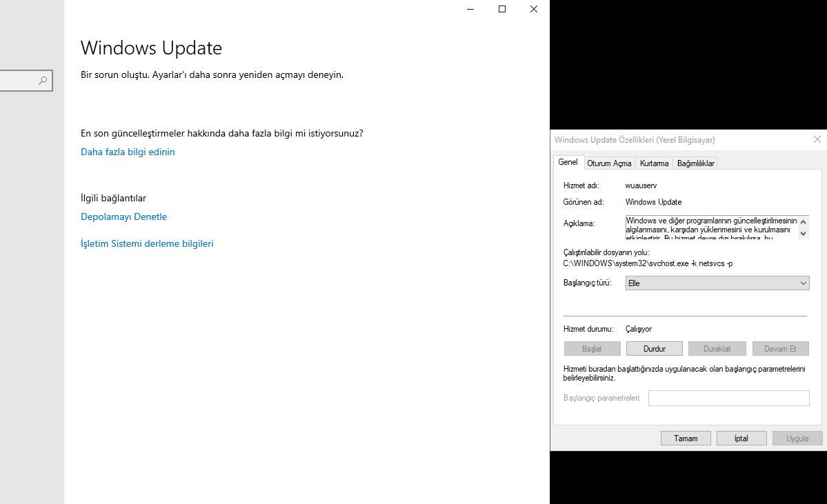Close the Windows Update settings window
The width and height of the screenshot is (827, 504).
534,9
